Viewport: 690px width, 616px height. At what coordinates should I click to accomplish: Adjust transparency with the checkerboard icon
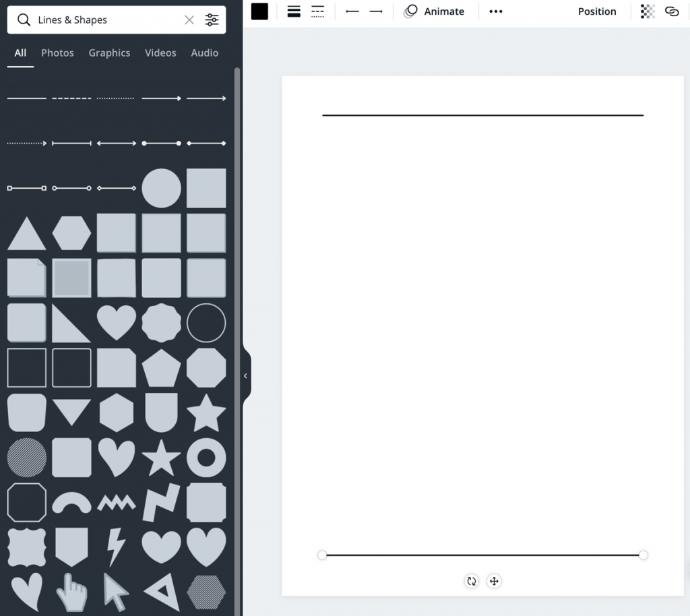(647, 11)
